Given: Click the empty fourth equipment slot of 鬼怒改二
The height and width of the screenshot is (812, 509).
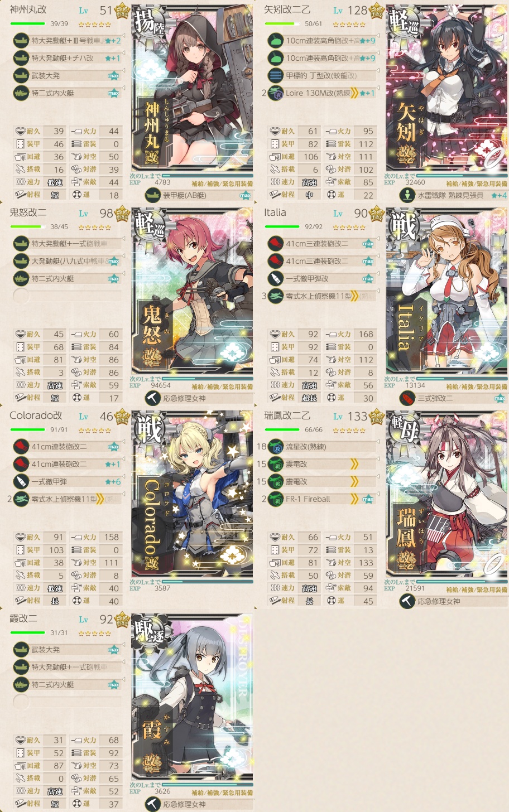Looking at the screenshot, I should [67, 296].
